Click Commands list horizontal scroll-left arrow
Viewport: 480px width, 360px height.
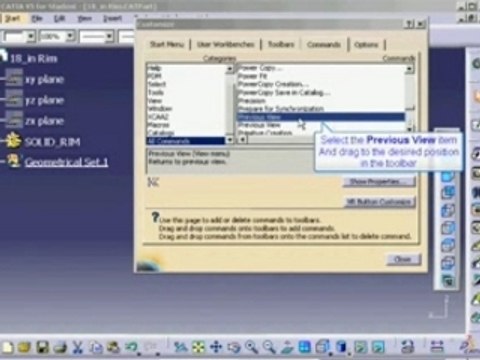(x=243, y=140)
